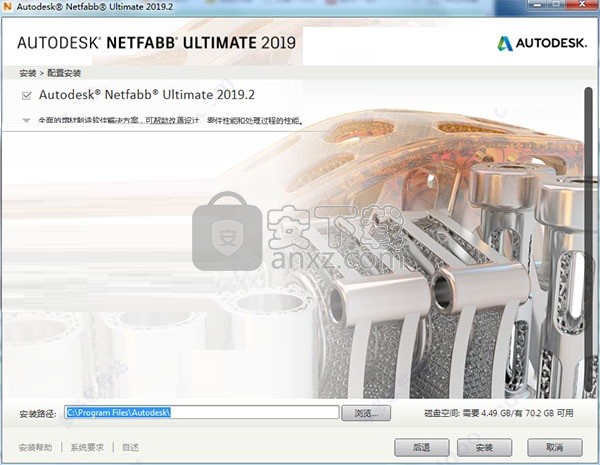Click the 安装 > 配置安装 breadcrumb text
The width and height of the screenshot is (600, 465).
pyautogui.click(x=50, y=73)
